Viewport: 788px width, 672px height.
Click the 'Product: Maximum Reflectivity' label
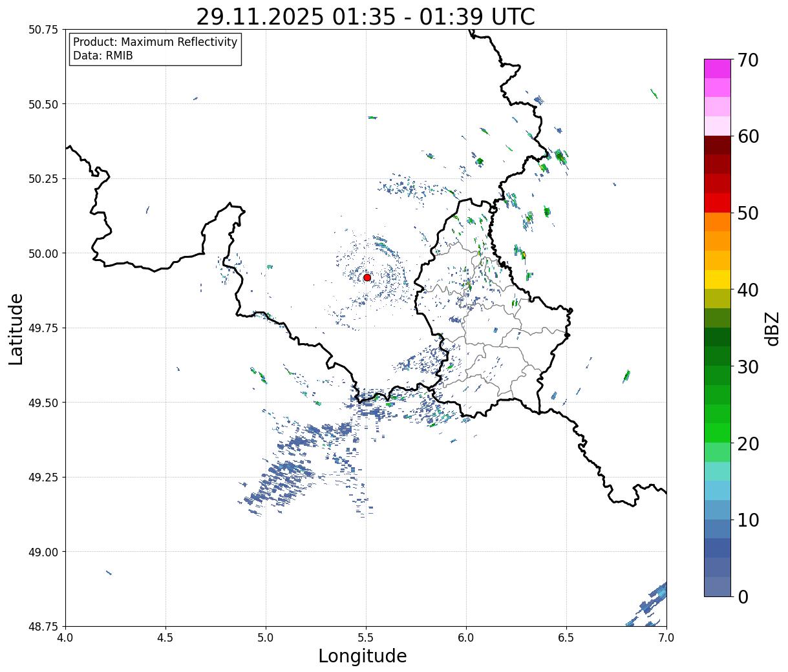click(155, 42)
